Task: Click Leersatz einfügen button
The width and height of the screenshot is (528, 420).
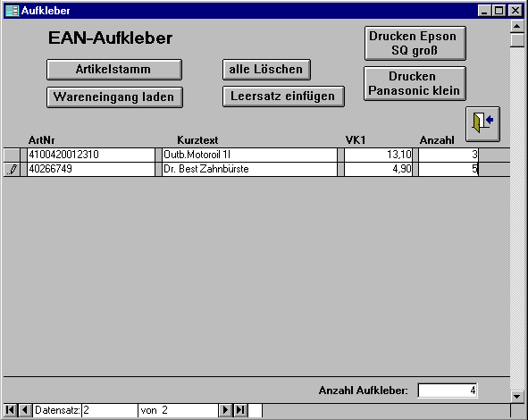Action: point(283,97)
